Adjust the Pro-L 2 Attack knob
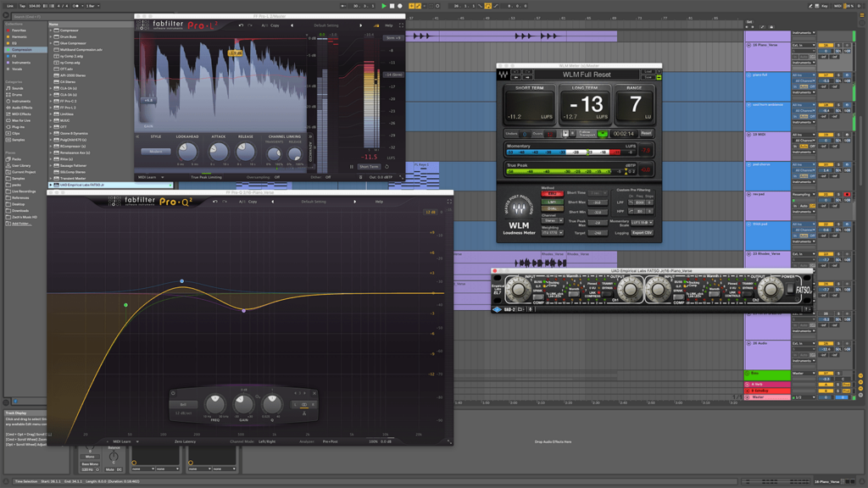This screenshot has width=868, height=488. coord(218,152)
